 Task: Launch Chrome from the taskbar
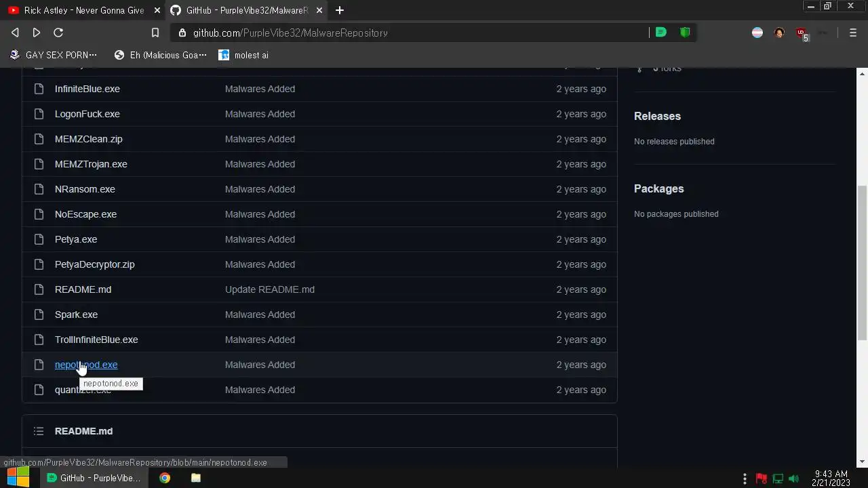click(165, 478)
